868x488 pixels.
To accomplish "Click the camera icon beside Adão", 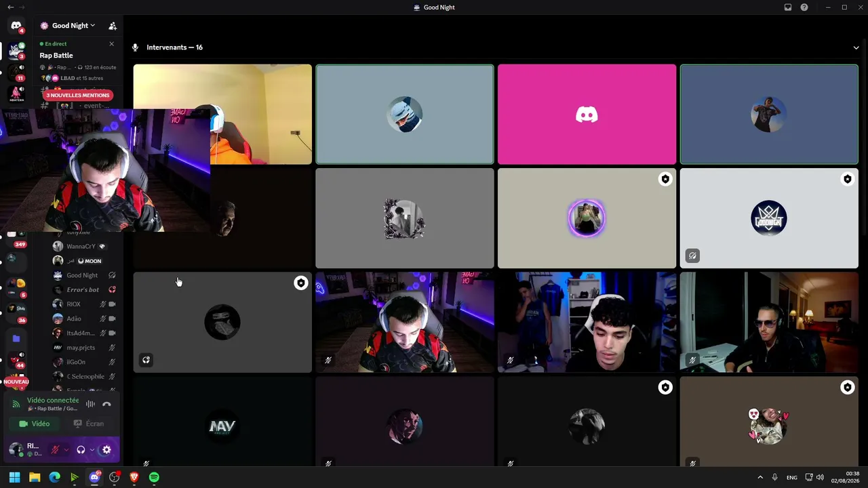I will 112,319.
